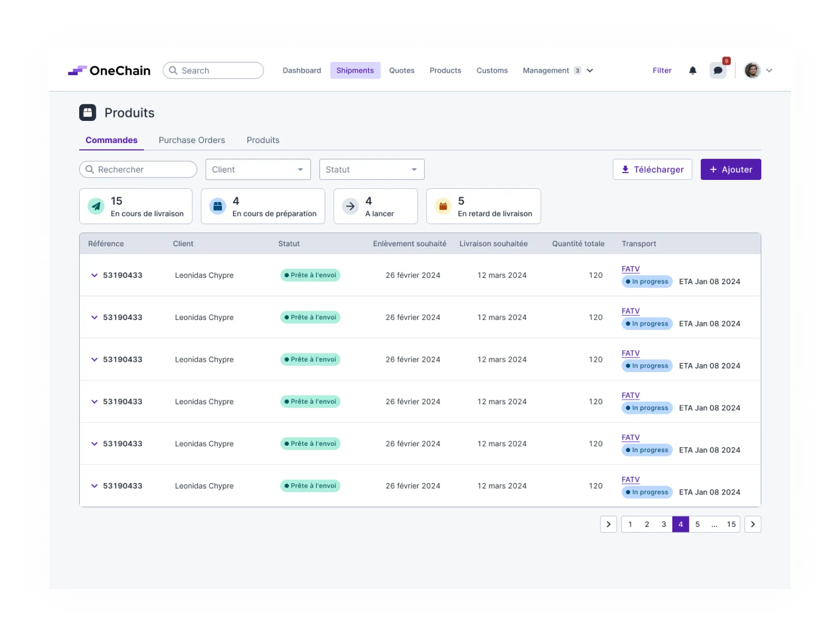840x638 pixels.
Task: Open the FATV link in the first row
Action: tap(630, 269)
